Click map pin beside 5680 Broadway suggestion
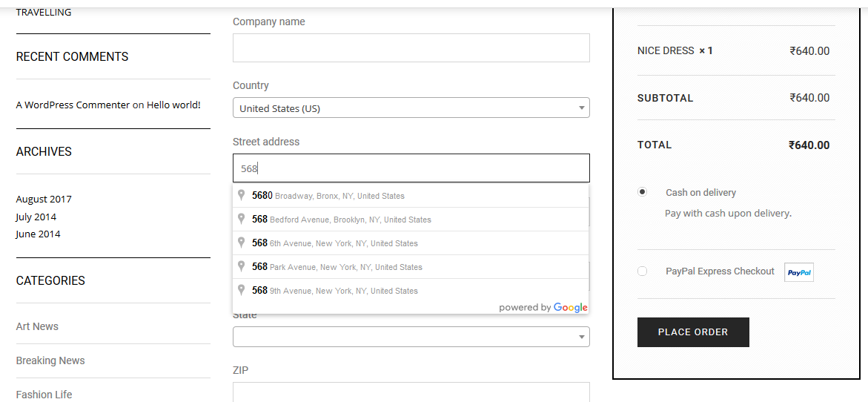The width and height of the screenshot is (868, 402). point(242,195)
